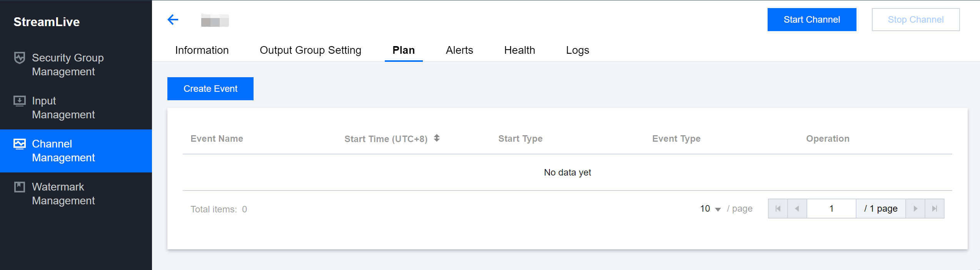Click the Watermark Management icon
Viewport: 980px width, 270px height.
pos(20,187)
